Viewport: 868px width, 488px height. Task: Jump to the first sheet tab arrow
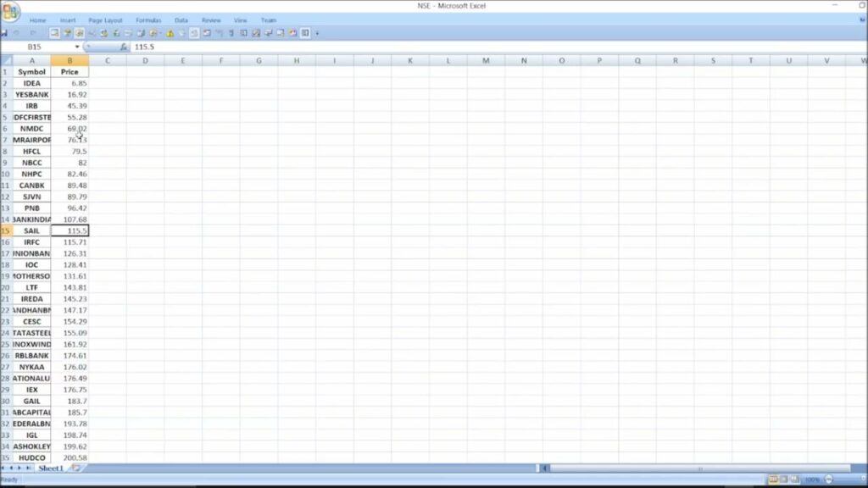click(x=3, y=468)
